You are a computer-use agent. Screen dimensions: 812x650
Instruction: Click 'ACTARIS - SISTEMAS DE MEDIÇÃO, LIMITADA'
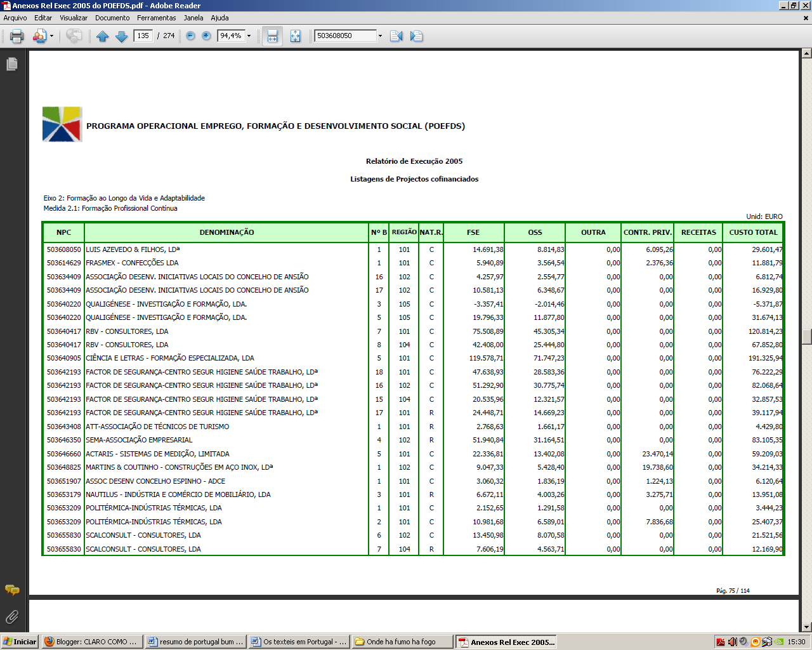coord(157,454)
